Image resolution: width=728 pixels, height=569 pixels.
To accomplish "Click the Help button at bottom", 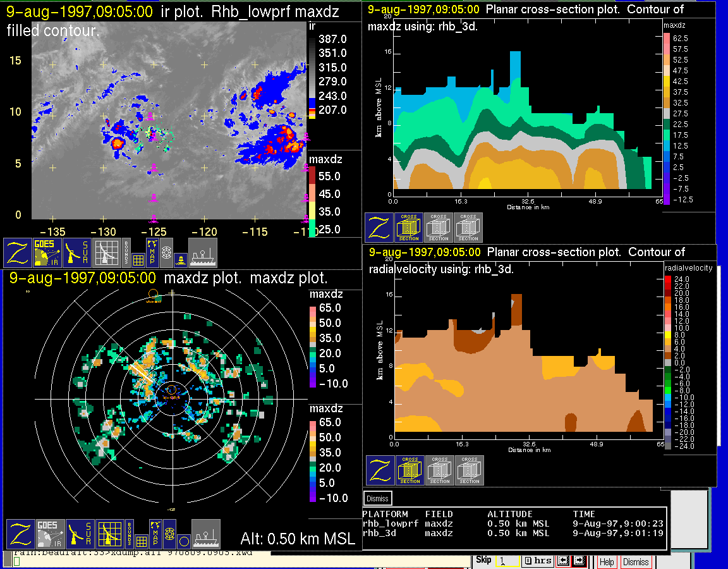I will pos(607,561).
